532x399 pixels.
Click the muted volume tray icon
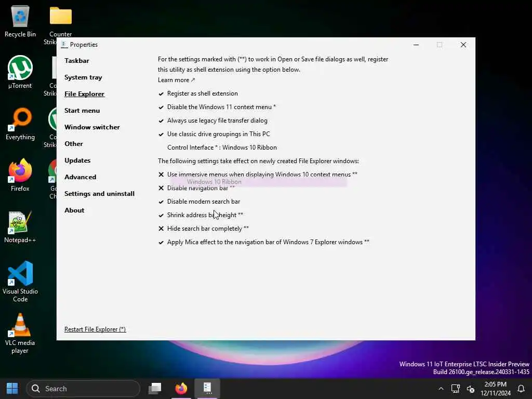pos(471,389)
